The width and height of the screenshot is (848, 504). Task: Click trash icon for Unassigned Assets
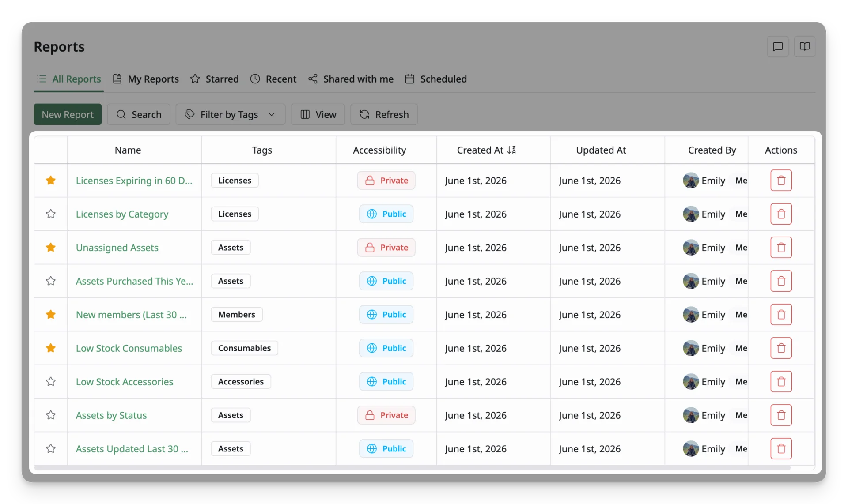coord(781,248)
